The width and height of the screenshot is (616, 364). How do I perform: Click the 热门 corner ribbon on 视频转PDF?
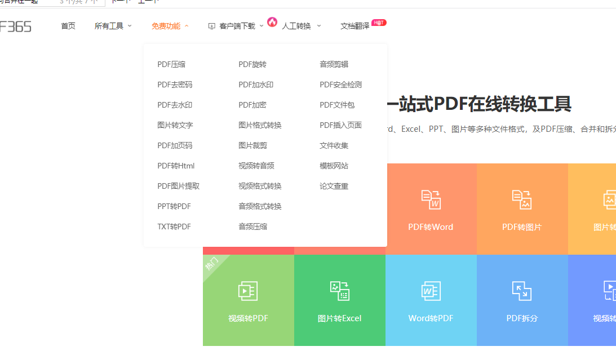point(212,264)
